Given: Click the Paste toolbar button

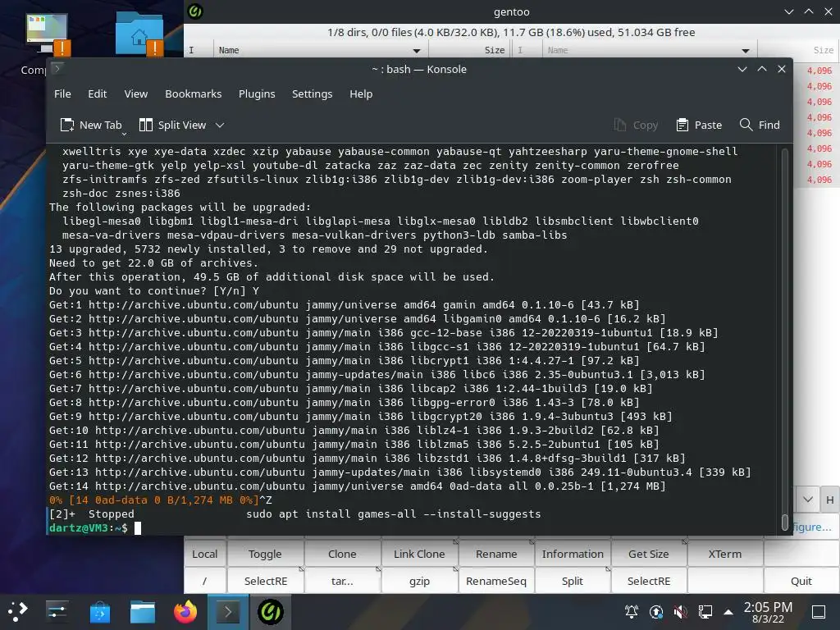Looking at the screenshot, I should point(699,125).
